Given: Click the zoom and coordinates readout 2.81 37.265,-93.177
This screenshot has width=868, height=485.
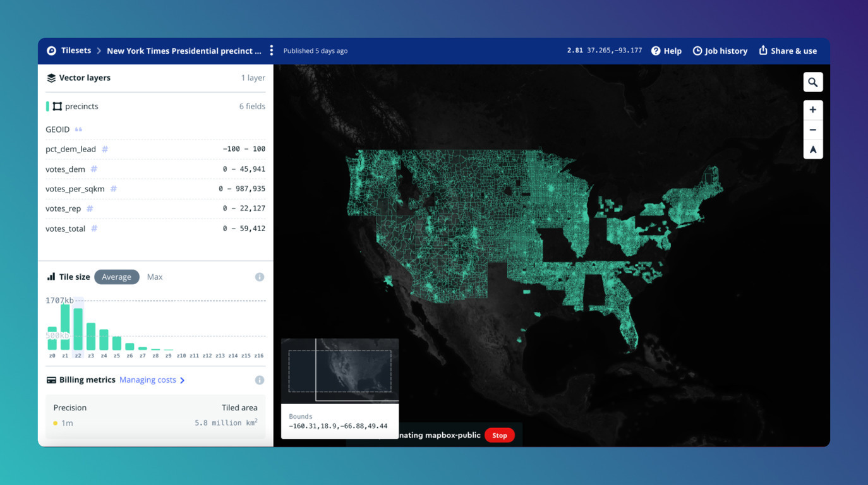Looking at the screenshot, I should tap(604, 51).
